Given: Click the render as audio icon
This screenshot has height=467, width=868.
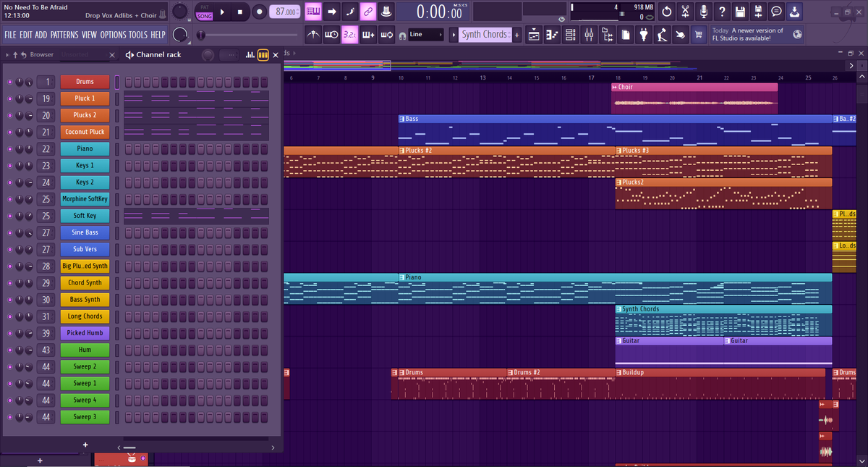Looking at the screenshot, I should tap(759, 12).
